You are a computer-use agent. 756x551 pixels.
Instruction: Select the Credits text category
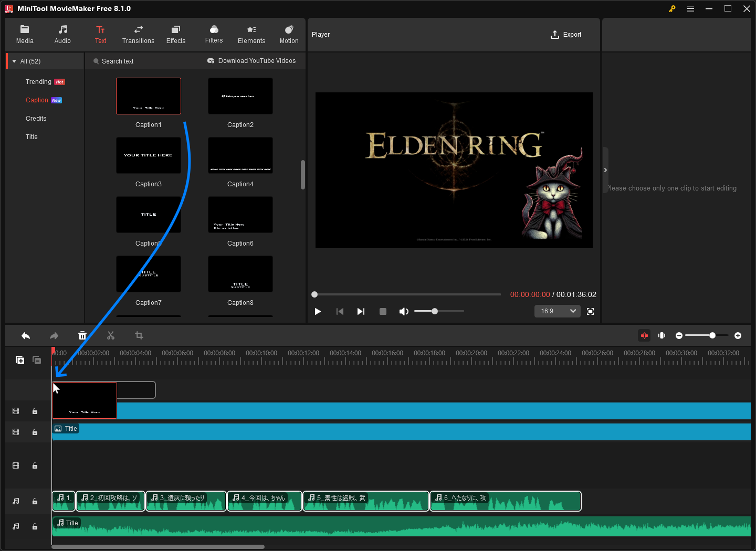36,119
